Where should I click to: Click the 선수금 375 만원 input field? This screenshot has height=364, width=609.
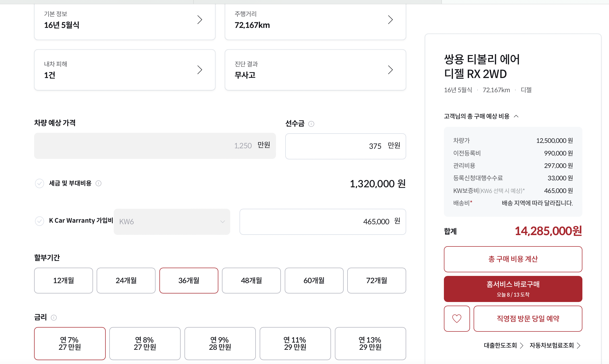346,146
